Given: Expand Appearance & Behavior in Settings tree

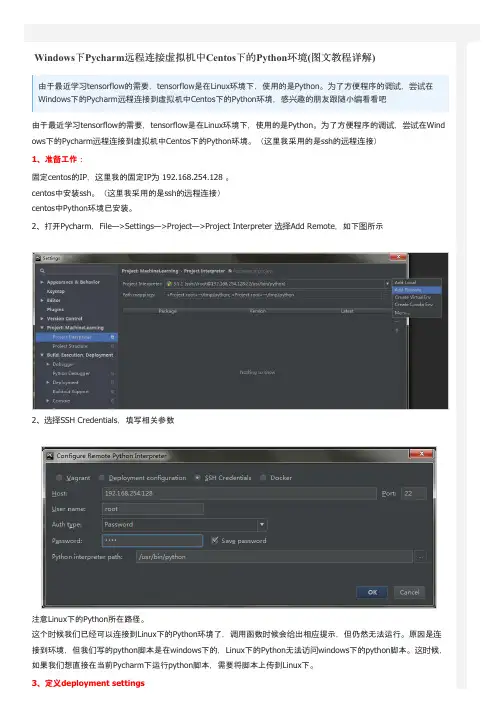Looking at the screenshot, I should point(42,282).
